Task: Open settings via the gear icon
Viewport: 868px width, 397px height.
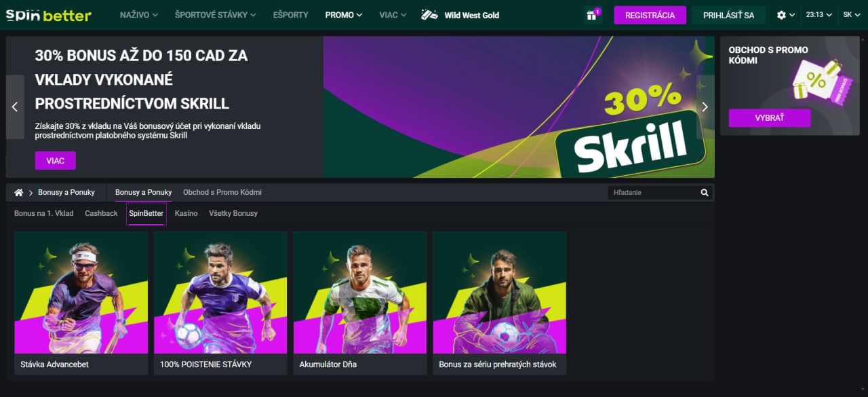Action: [781, 15]
